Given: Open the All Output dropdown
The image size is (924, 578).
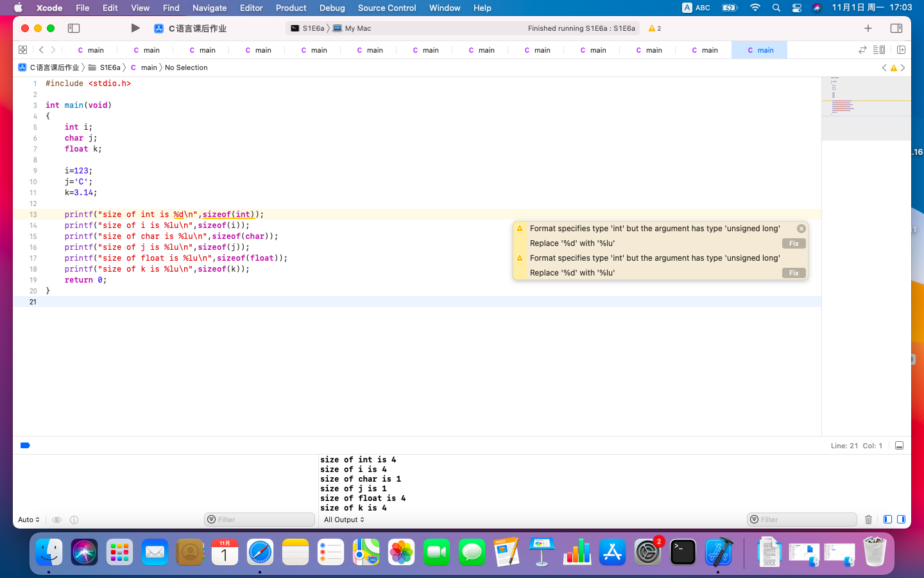Looking at the screenshot, I should [x=344, y=520].
